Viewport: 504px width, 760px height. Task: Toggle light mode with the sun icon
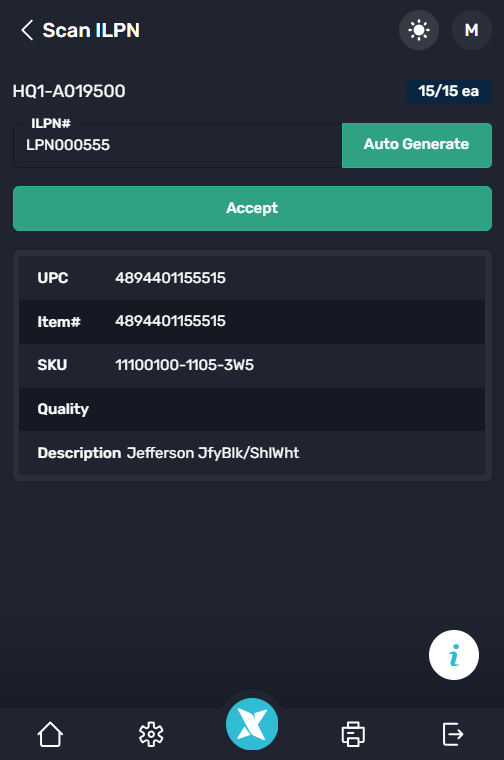419,30
